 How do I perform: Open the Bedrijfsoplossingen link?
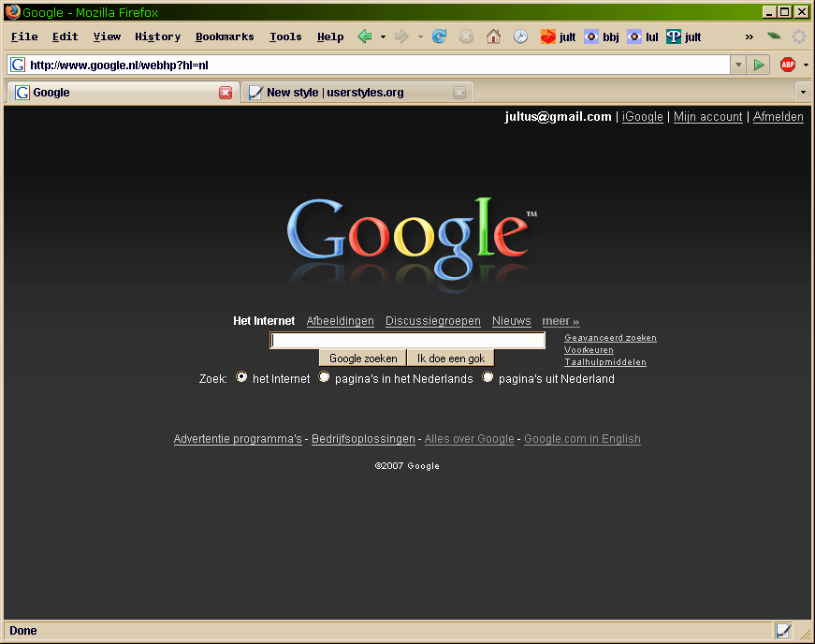[363, 439]
